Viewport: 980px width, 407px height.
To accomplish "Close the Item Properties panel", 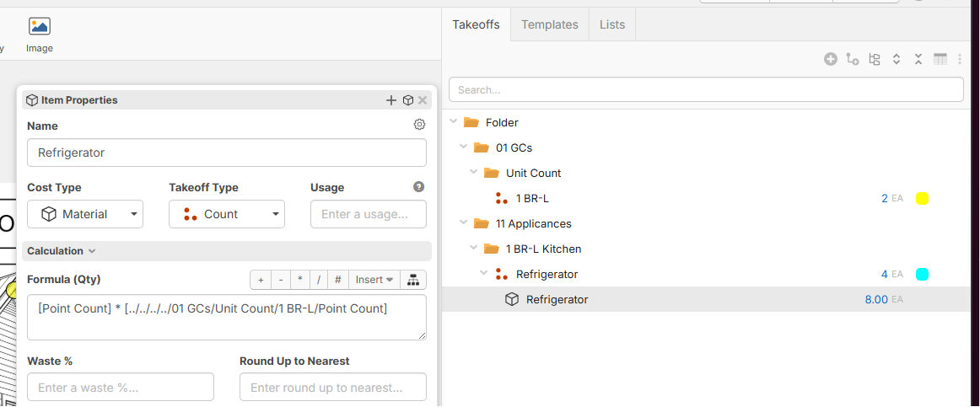I will [423, 100].
